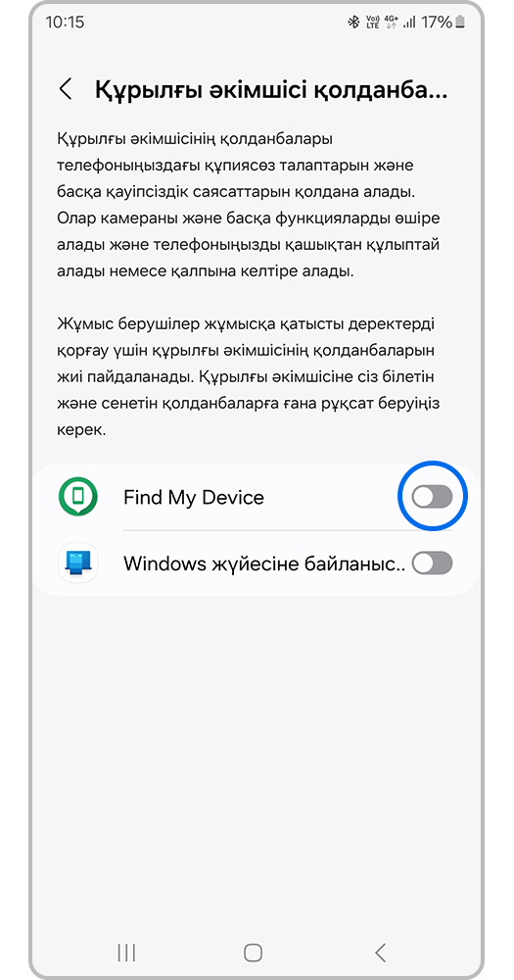The height and width of the screenshot is (980, 514).
Task: Tap the Home button in the navigation bar
Action: [x=253, y=952]
